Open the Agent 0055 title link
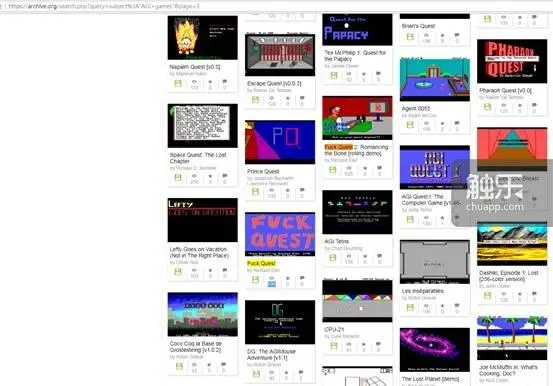This screenshot has width=553, height=386. coord(416,108)
